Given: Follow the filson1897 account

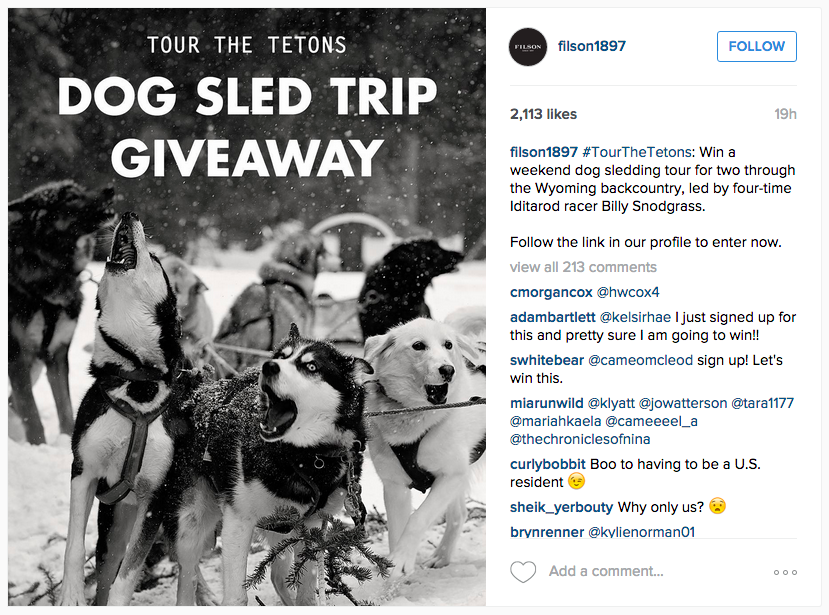Looking at the screenshot, I should click(757, 47).
